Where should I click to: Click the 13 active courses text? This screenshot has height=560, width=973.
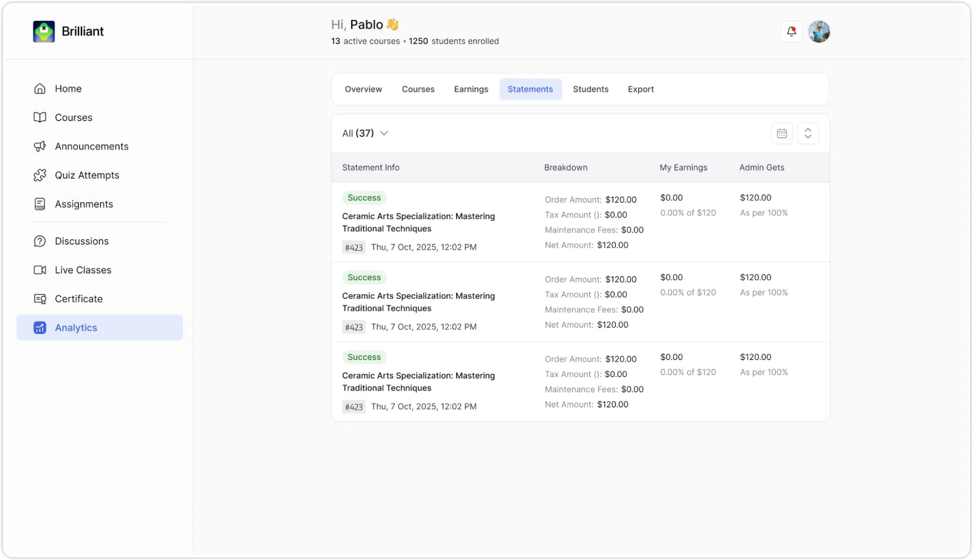(366, 41)
